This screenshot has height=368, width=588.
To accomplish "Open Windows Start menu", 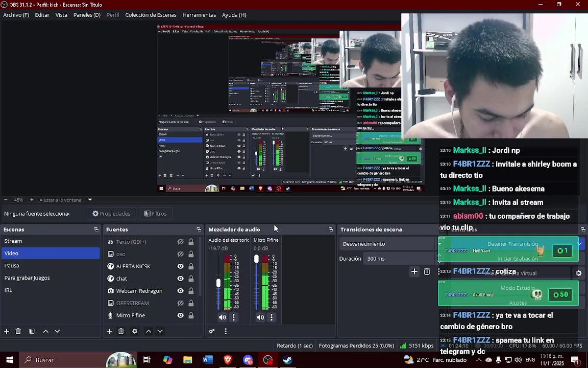I will tap(9, 360).
